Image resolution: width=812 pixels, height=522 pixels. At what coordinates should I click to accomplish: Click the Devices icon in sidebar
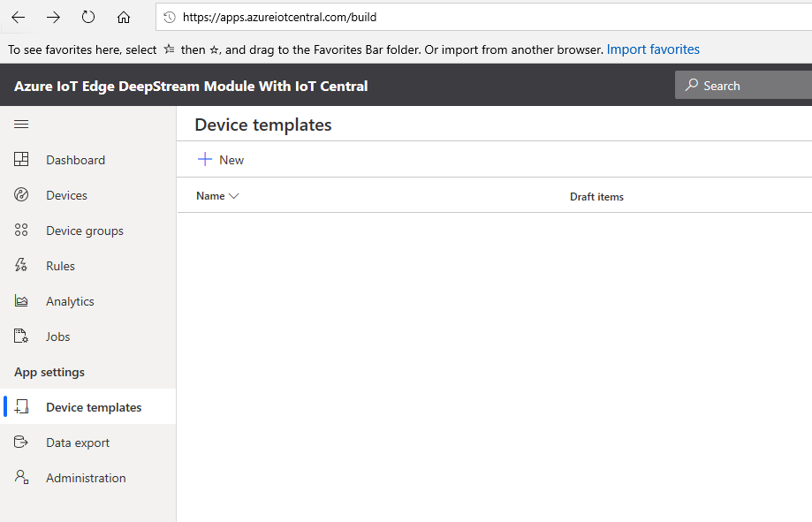pos(21,194)
